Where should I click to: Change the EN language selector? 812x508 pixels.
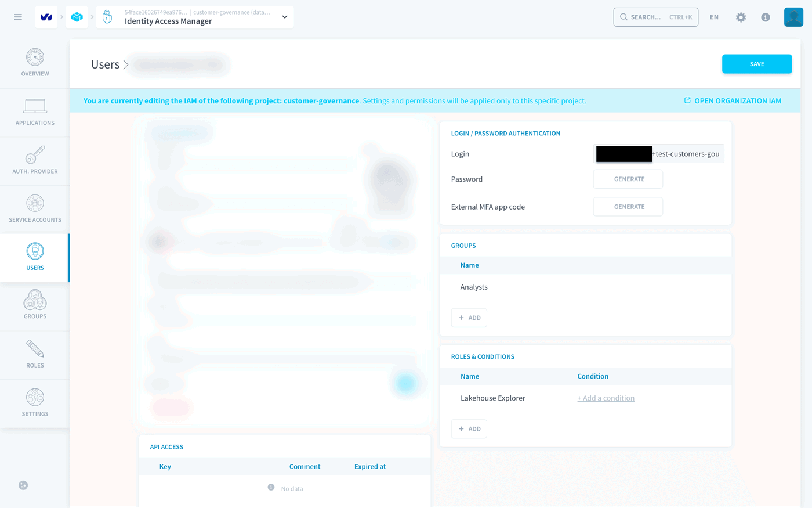coord(714,17)
